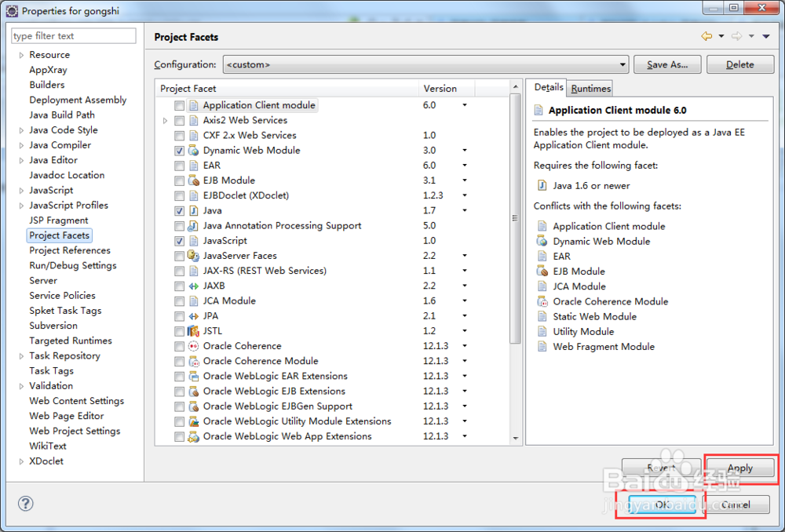The height and width of the screenshot is (532, 785).
Task: Check the CXF 2.x Web Services checkbox
Action: click(179, 136)
